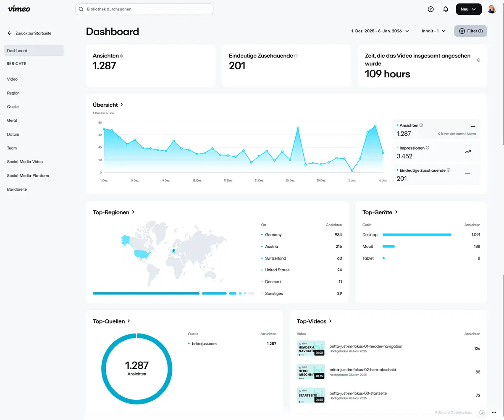The height and width of the screenshot is (420, 504).
Task: Open the date range selector dropdown
Action: [x=379, y=31]
